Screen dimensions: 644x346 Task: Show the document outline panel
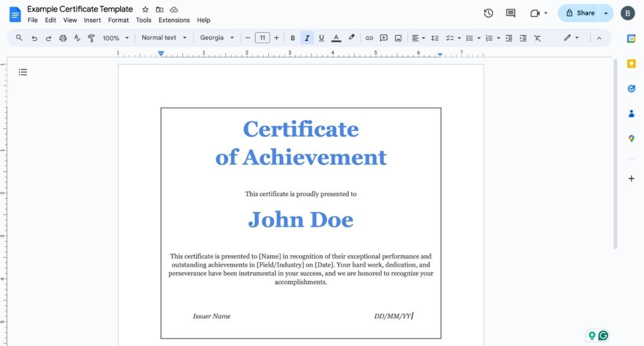(23, 71)
